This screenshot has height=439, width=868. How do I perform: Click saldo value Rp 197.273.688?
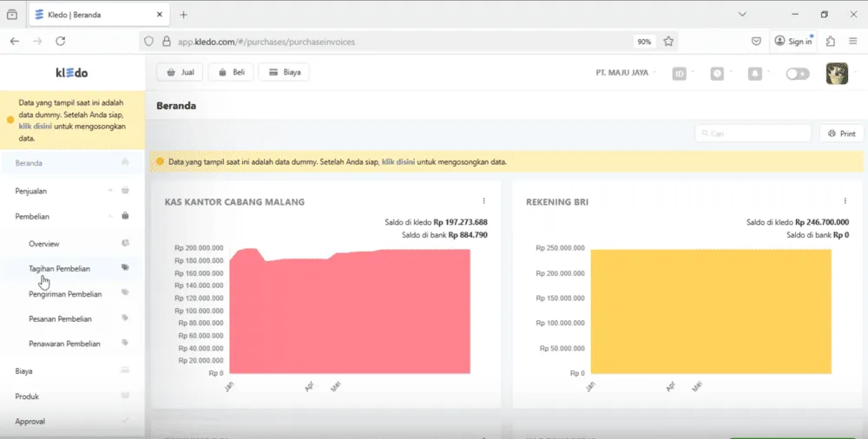click(461, 222)
